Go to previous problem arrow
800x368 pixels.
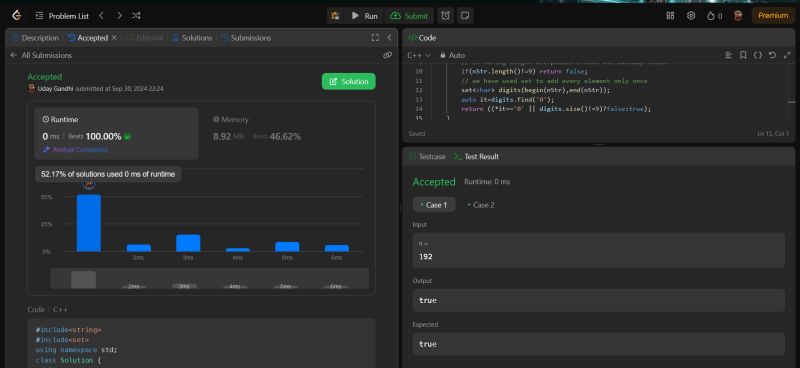click(102, 16)
